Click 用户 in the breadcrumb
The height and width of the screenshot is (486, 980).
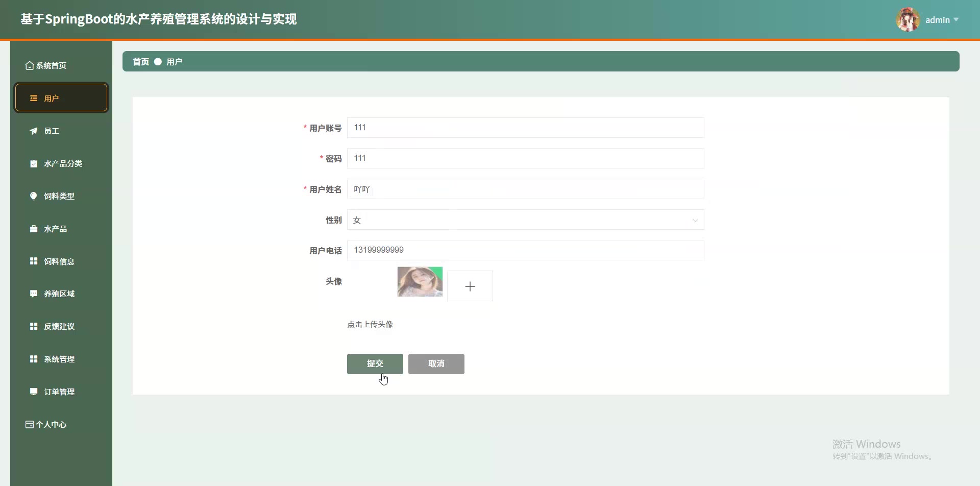tap(174, 62)
